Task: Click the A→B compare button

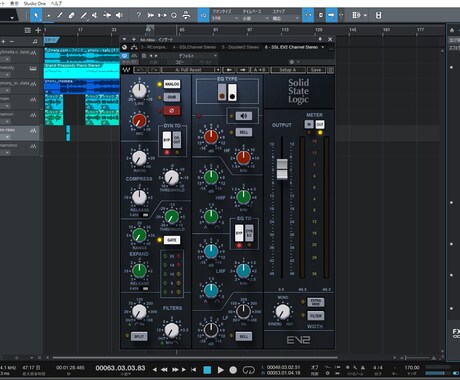Action: [259, 70]
